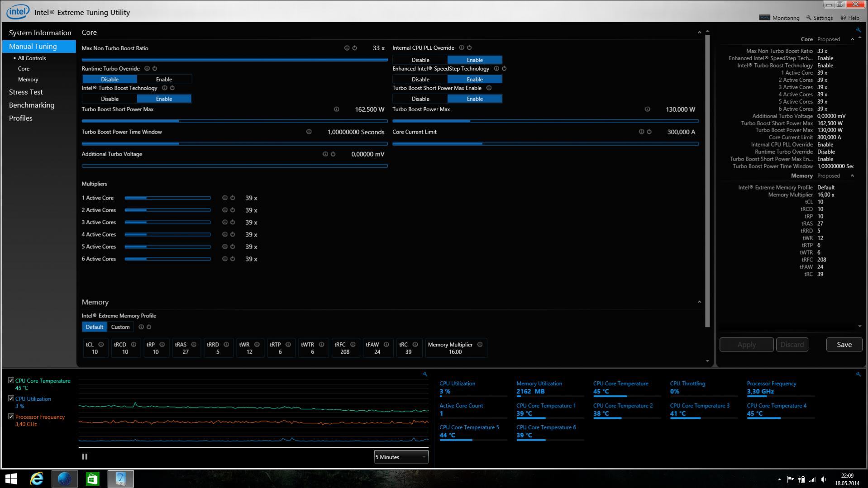
Task: Collapse the Core section
Action: pos(699,33)
